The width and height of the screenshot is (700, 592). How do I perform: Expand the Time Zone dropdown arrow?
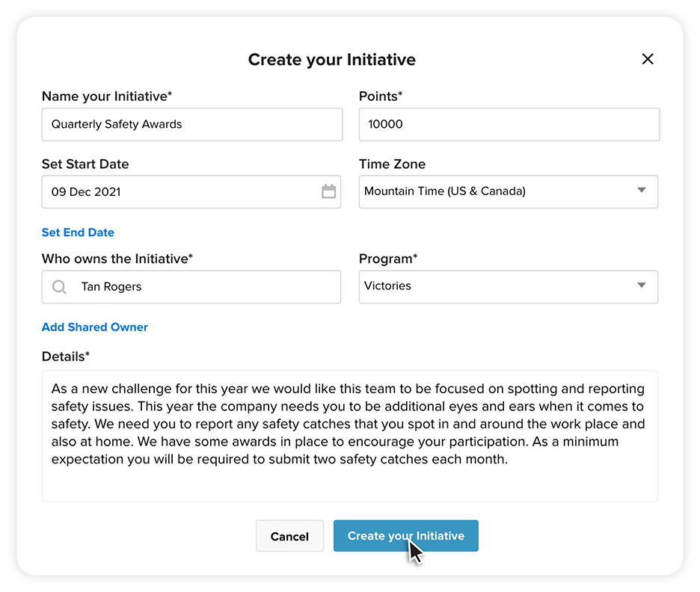[642, 190]
